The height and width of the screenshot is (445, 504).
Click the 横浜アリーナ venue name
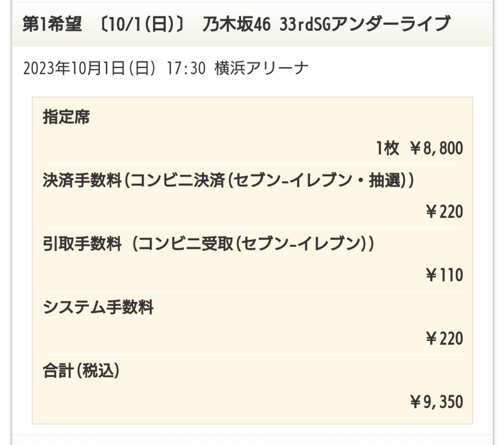pyautogui.click(x=261, y=68)
